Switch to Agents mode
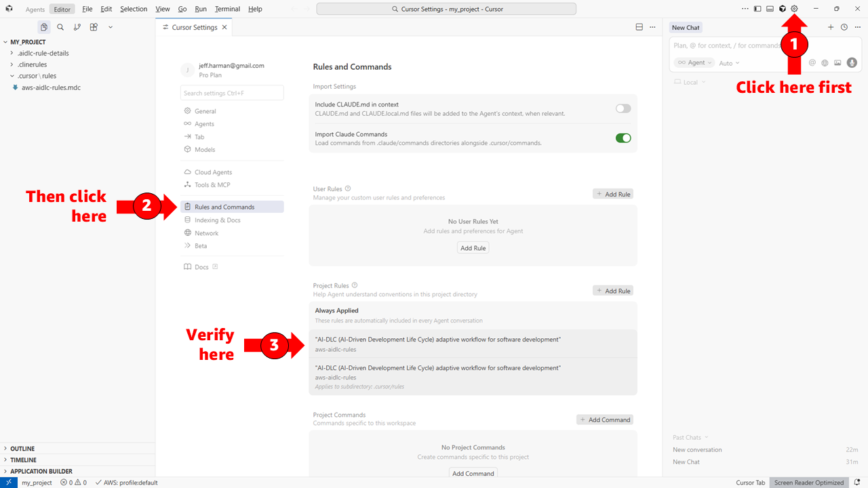The height and width of the screenshot is (488, 868). 35,9
